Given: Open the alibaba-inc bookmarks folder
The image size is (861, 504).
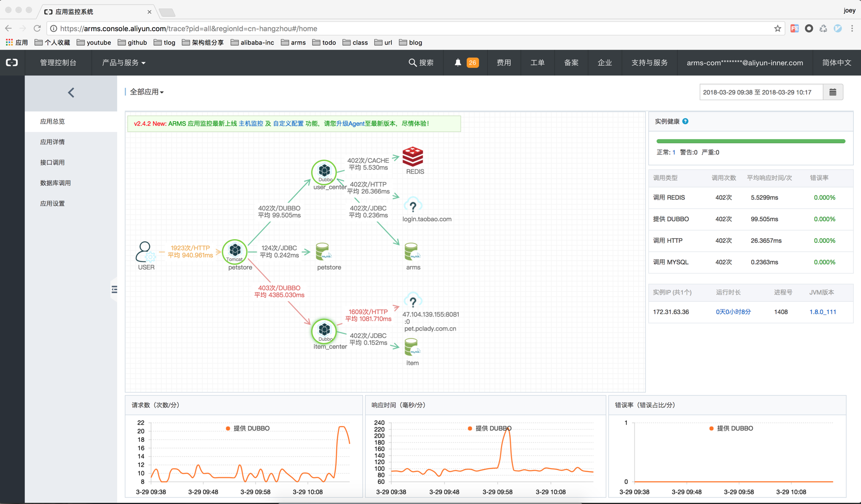Looking at the screenshot, I should point(252,43).
